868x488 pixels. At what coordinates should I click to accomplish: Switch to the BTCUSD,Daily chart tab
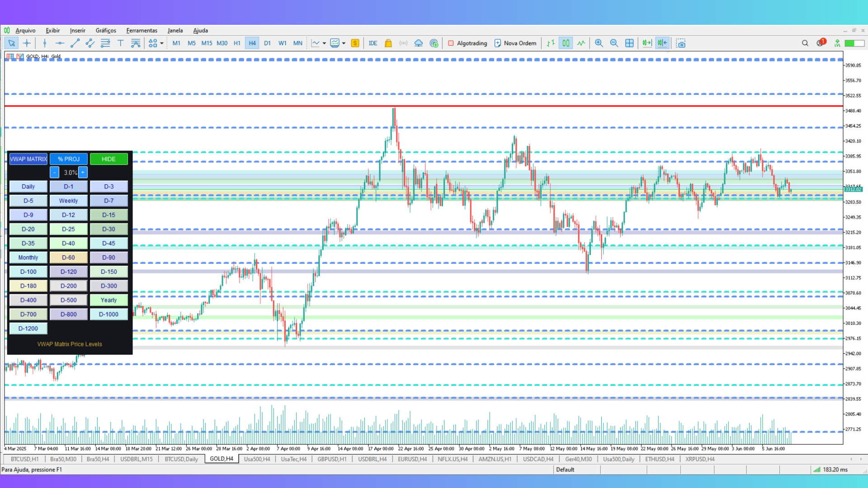pyautogui.click(x=181, y=459)
